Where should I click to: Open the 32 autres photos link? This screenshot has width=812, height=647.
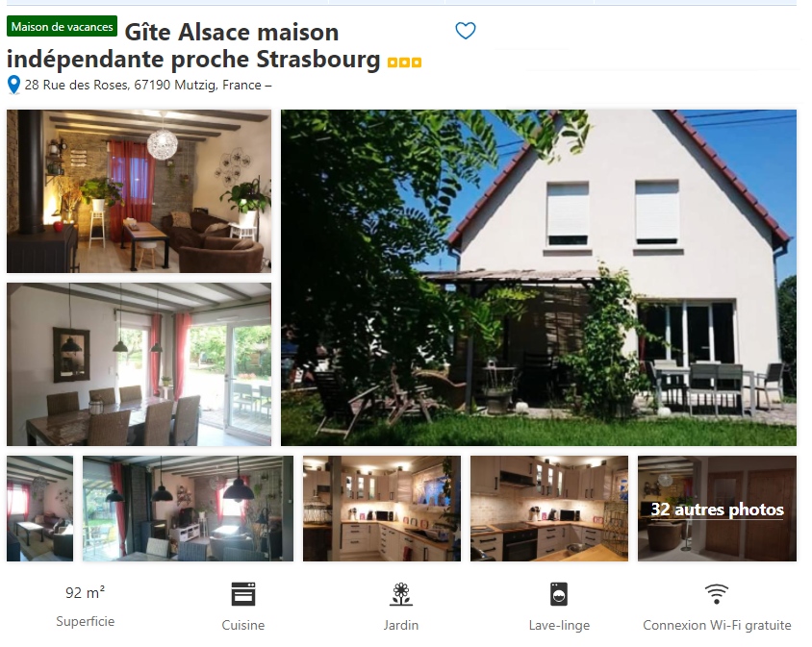[x=717, y=510]
